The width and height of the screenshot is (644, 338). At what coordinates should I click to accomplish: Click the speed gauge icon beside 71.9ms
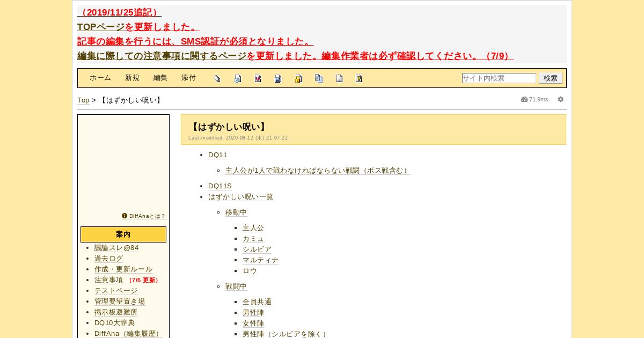point(524,99)
